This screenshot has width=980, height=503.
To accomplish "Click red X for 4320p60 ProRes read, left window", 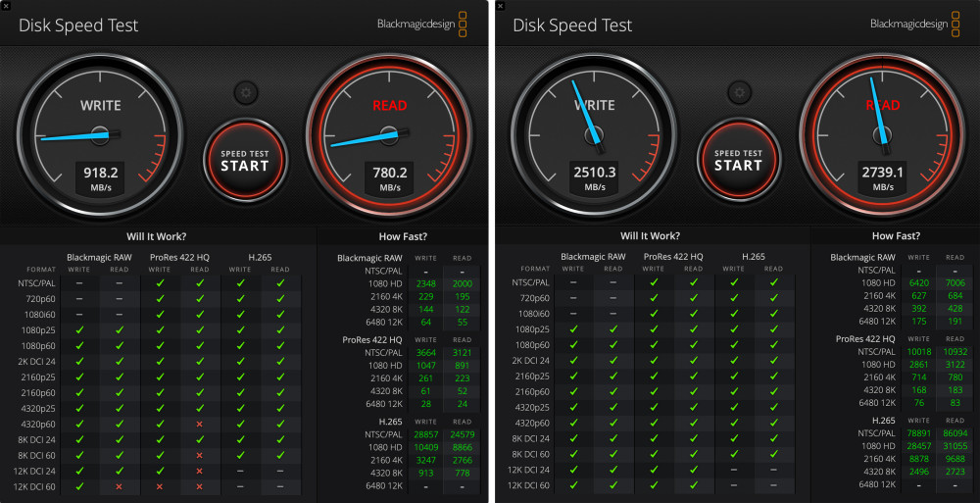I will (200, 425).
